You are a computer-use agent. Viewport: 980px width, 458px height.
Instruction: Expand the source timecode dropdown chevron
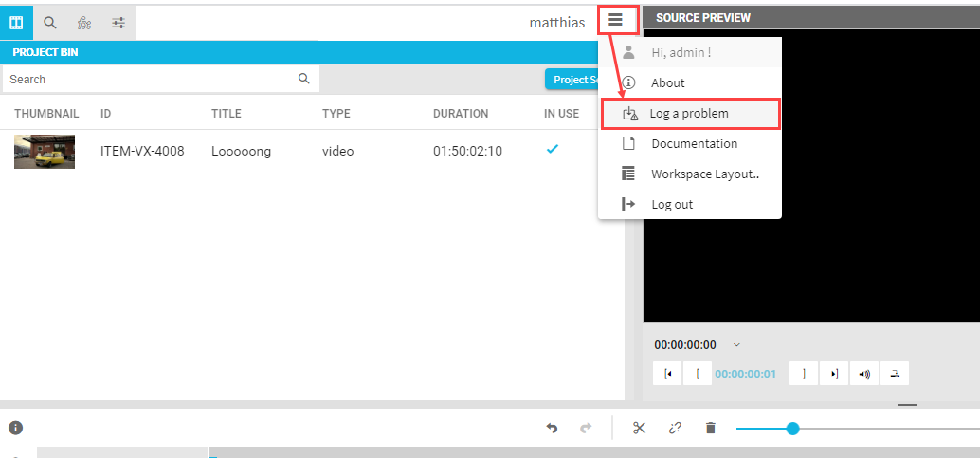click(x=737, y=345)
